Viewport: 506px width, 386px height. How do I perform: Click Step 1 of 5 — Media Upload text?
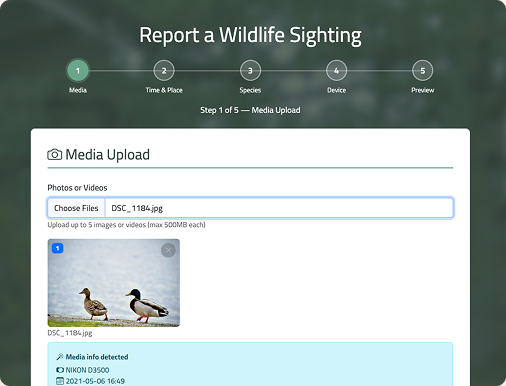pyautogui.click(x=250, y=110)
